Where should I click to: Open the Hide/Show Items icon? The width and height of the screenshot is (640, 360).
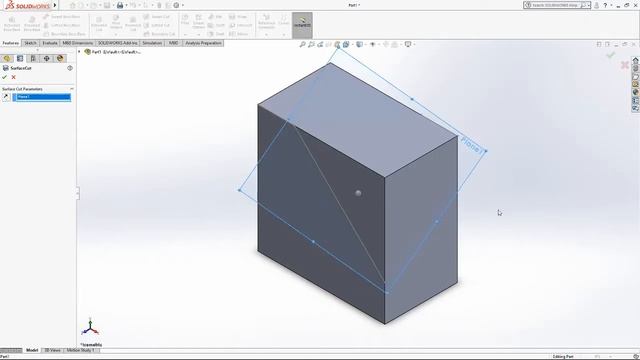(372, 44)
